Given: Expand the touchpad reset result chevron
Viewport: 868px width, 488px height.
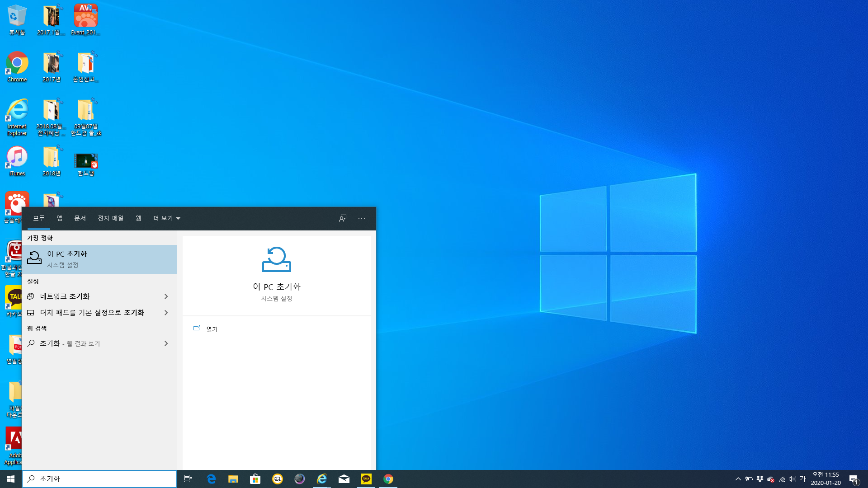Looking at the screenshot, I should (166, 313).
